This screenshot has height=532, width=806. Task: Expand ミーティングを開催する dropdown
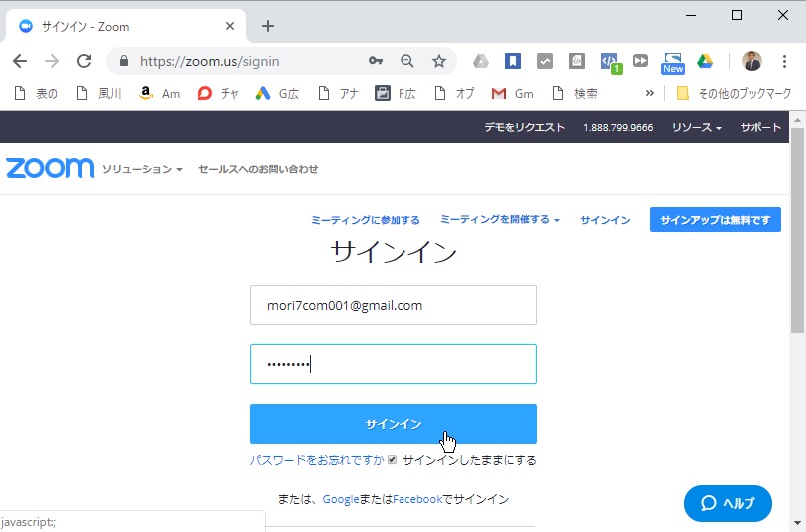[500, 219]
